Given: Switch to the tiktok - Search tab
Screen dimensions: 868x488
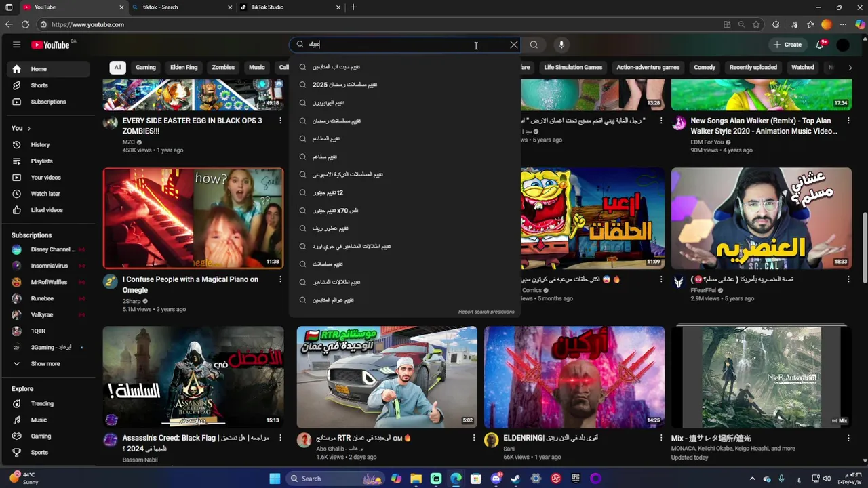Looking at the screenshot, I should tap(182, 7).
